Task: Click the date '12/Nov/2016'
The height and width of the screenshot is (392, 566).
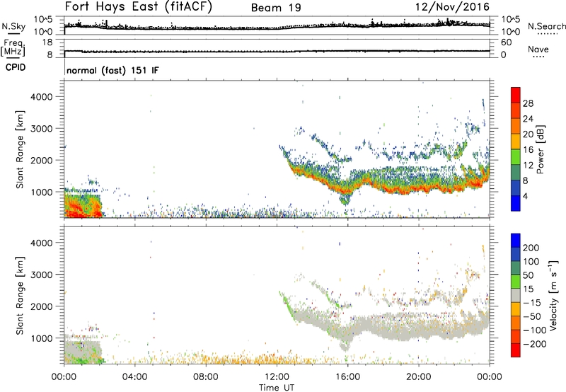Action: 452,6
